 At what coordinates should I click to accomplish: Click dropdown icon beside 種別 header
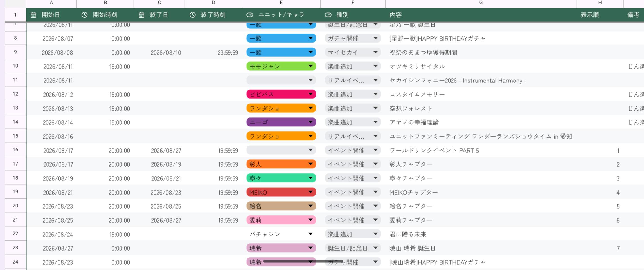coord(328,15)
